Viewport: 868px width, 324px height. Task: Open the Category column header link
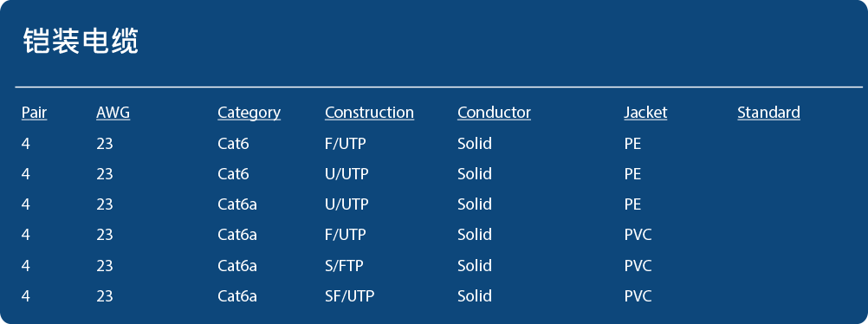pos(249,113)
